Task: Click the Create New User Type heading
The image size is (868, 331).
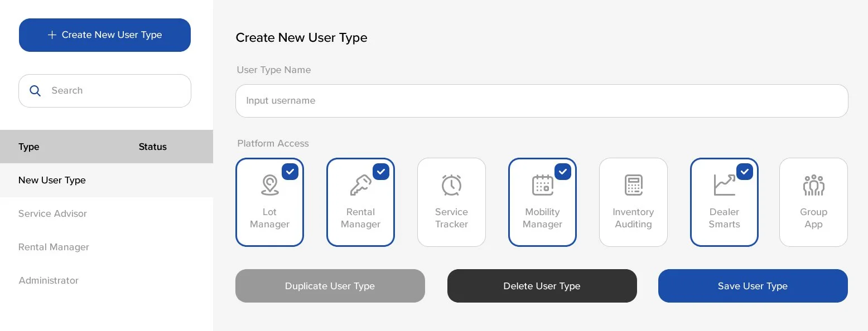Action: coord(301,37)
